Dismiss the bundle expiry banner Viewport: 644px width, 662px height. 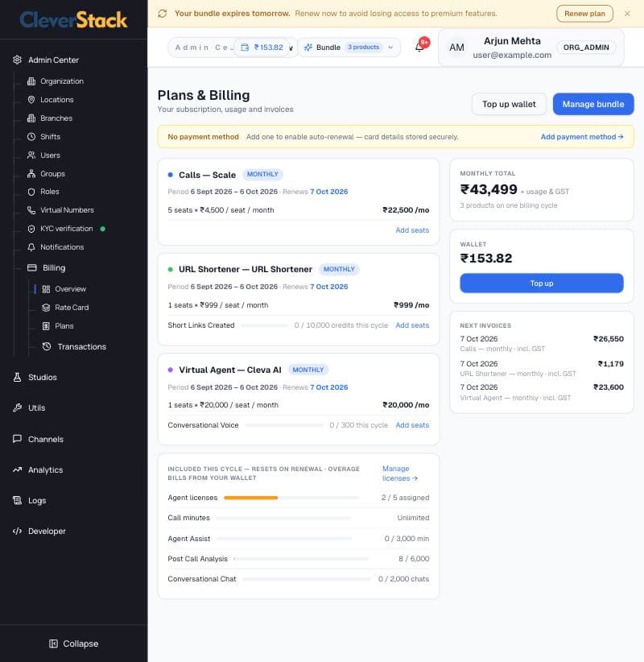coord(627,14)
